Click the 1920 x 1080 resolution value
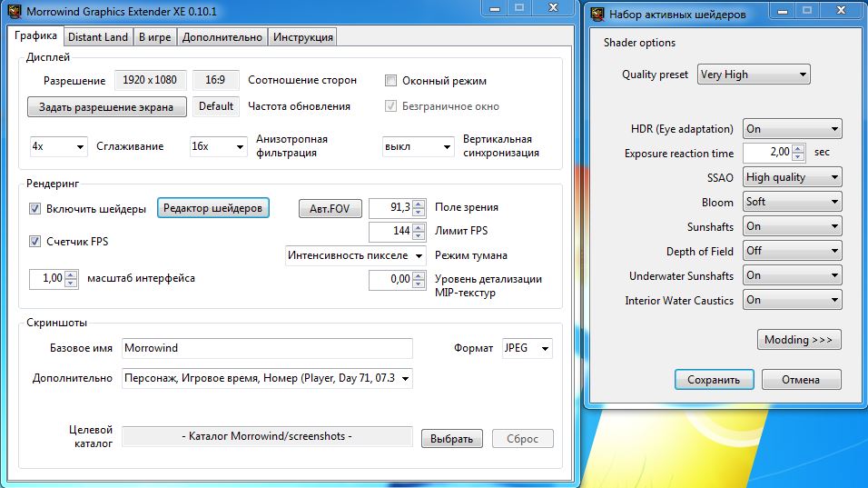868x488 pixels. (x=150, y=80)
